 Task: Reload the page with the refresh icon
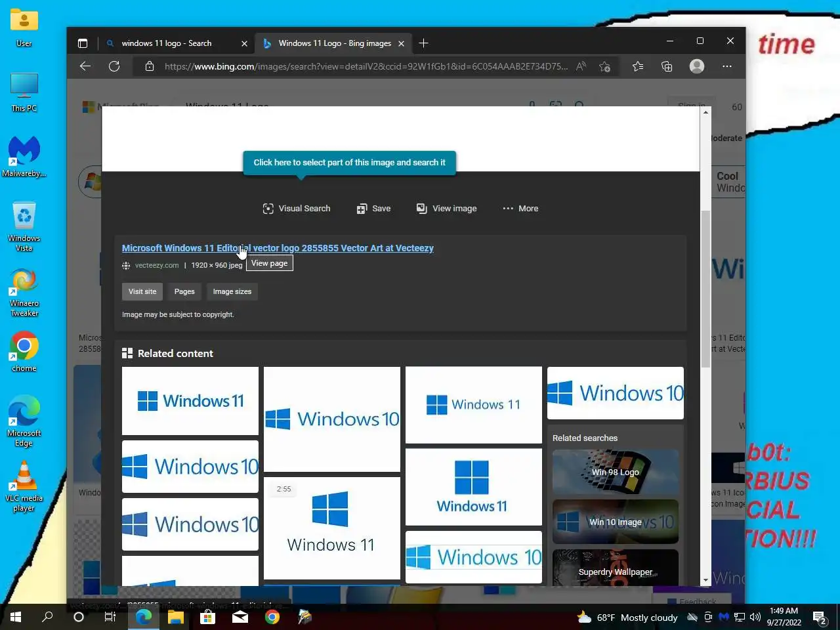[x=114, y=66]
